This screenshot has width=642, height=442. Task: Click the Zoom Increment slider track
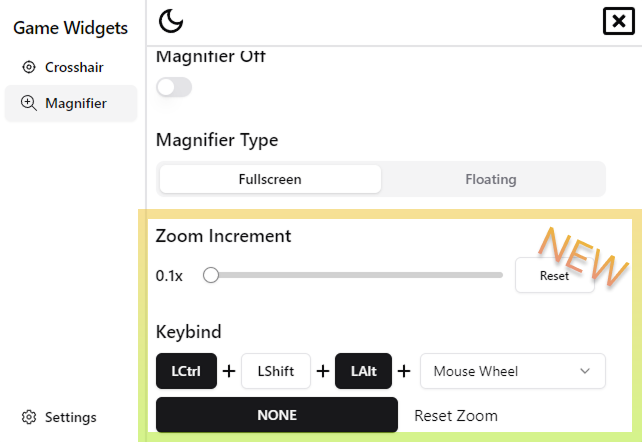click(360, 275)
